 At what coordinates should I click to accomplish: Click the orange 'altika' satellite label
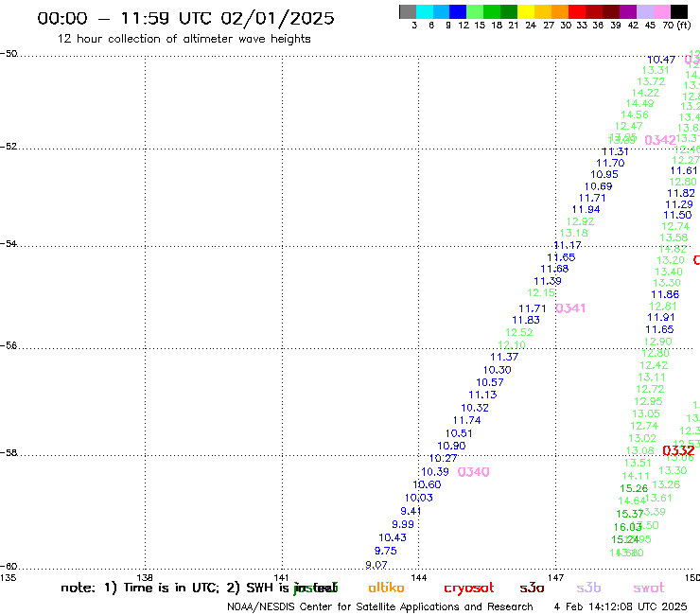click(x=386, y=588)
